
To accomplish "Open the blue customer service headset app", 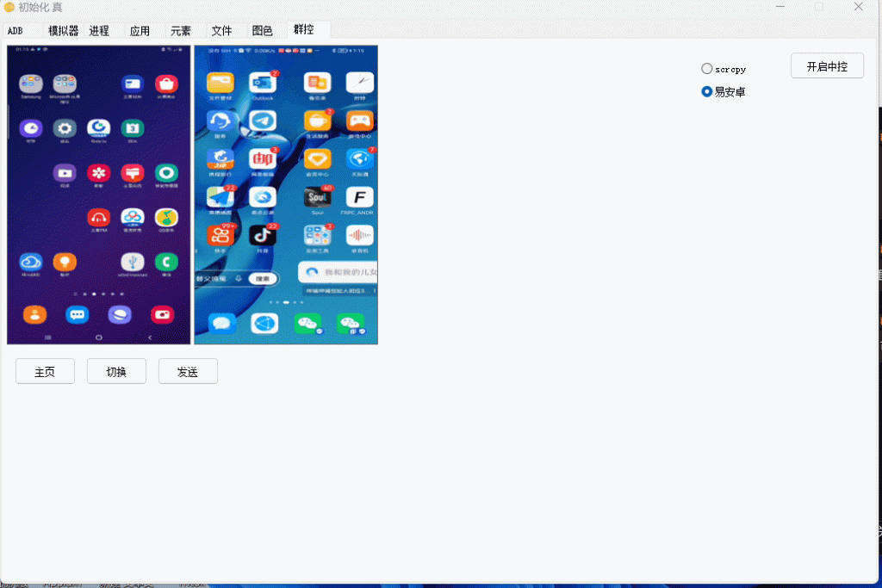I will (x=220, y=121).
